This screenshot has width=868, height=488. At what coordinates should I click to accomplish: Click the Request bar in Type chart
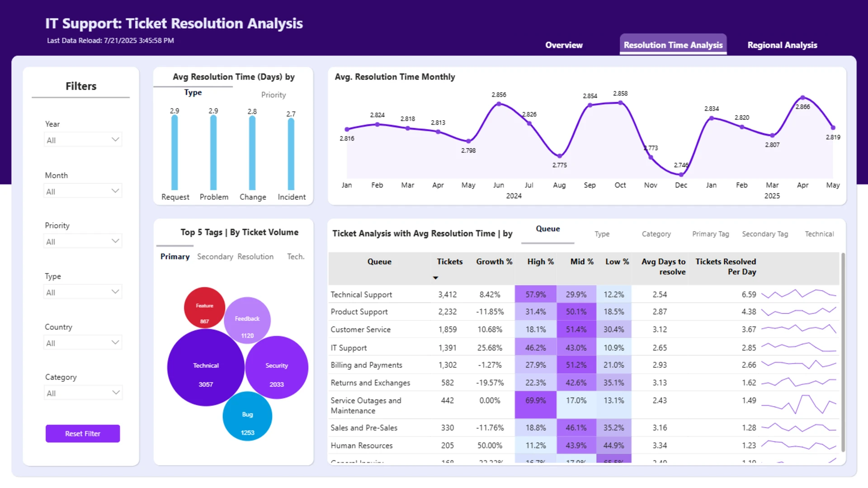(175, 153)
